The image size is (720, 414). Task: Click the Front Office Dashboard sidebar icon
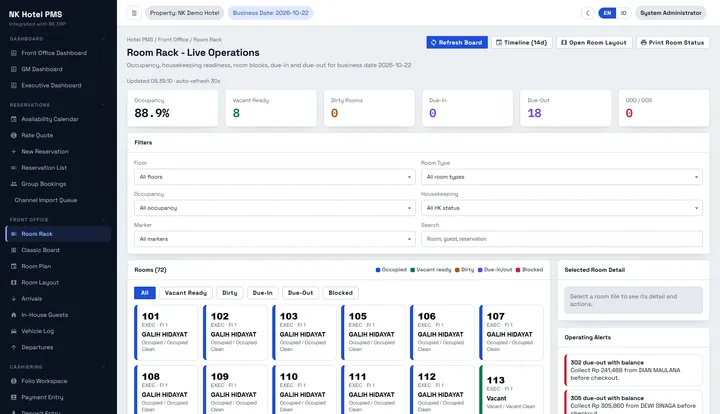tap(14, 53)
